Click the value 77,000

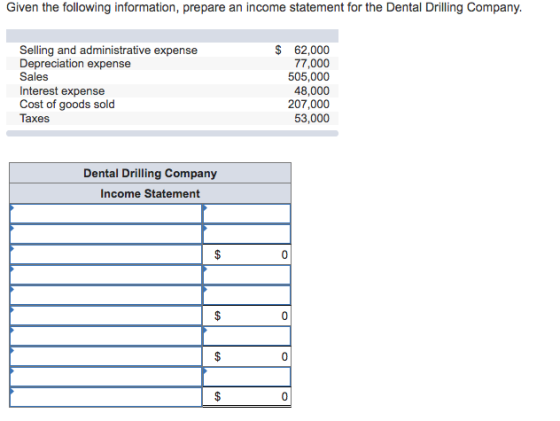pos(312,64)
